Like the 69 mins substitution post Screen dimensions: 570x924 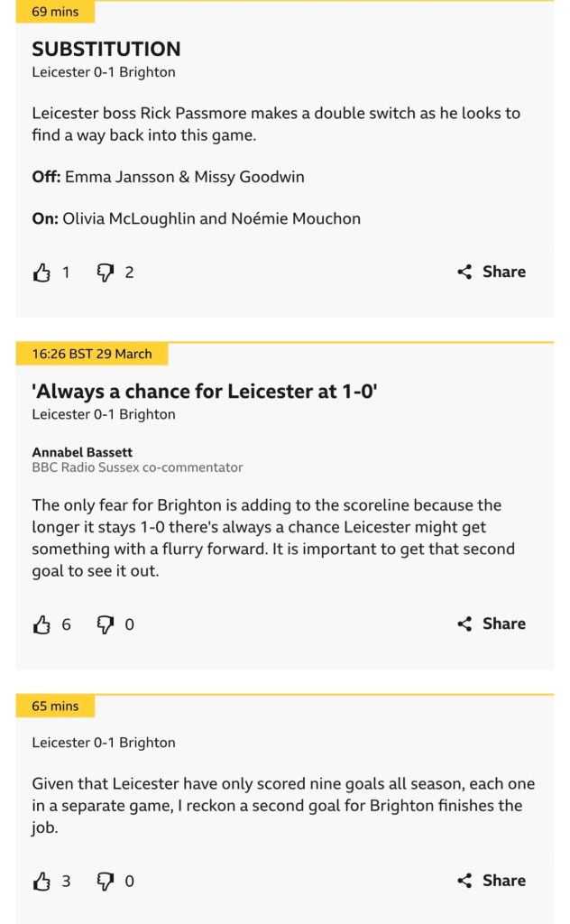(41, 273)
